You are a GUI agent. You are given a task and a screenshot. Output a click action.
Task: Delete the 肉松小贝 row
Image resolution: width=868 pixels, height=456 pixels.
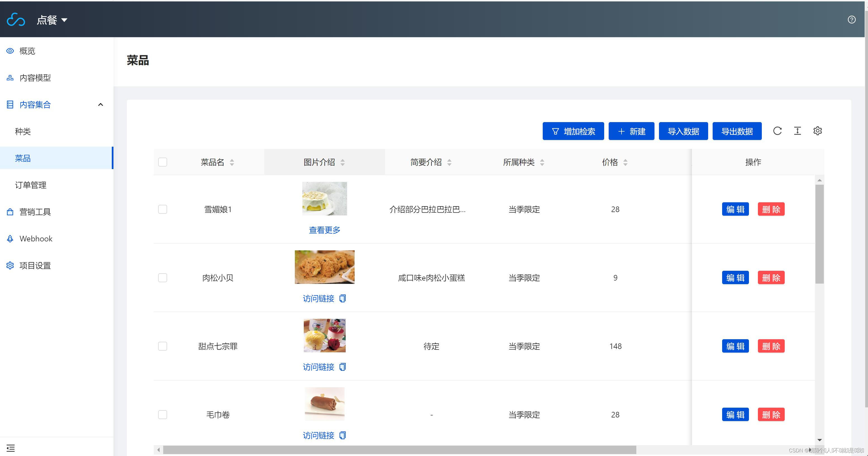pos(771,277)
